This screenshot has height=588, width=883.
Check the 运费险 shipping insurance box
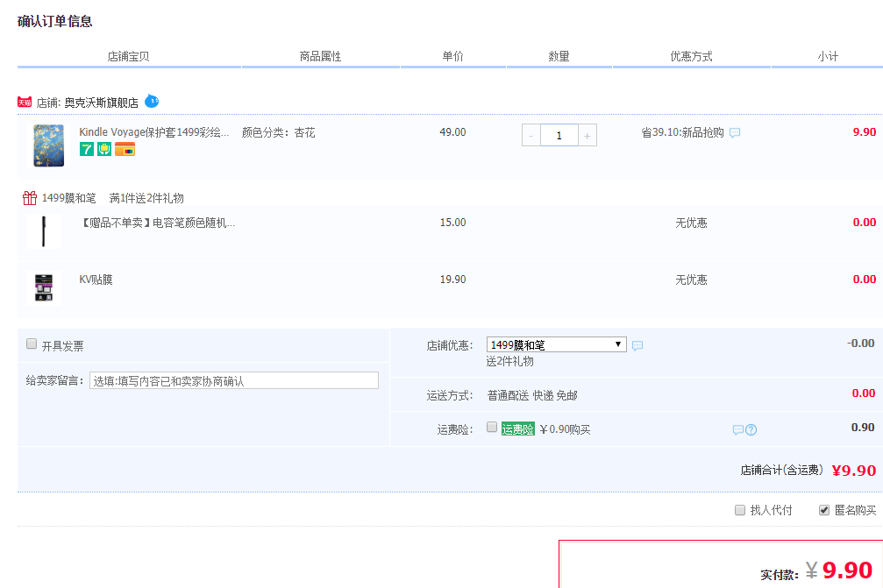pyautogui.click(x=492, y=427)
